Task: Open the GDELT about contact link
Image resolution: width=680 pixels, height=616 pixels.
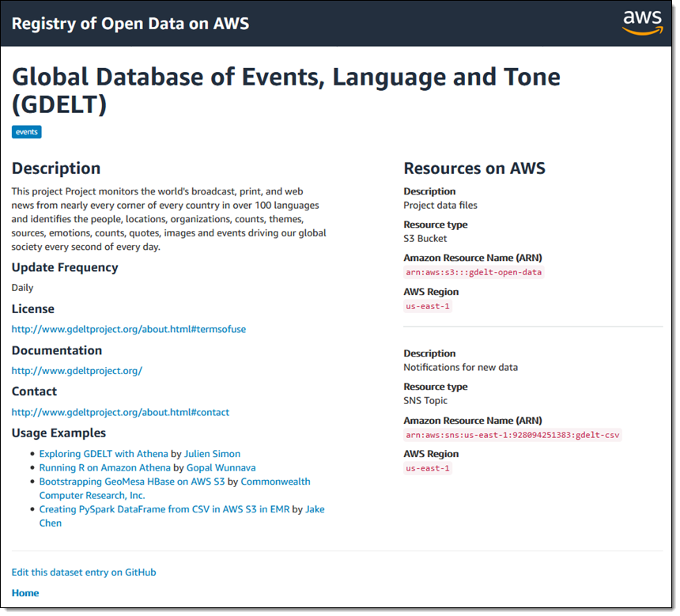Action: click(120, 412)
